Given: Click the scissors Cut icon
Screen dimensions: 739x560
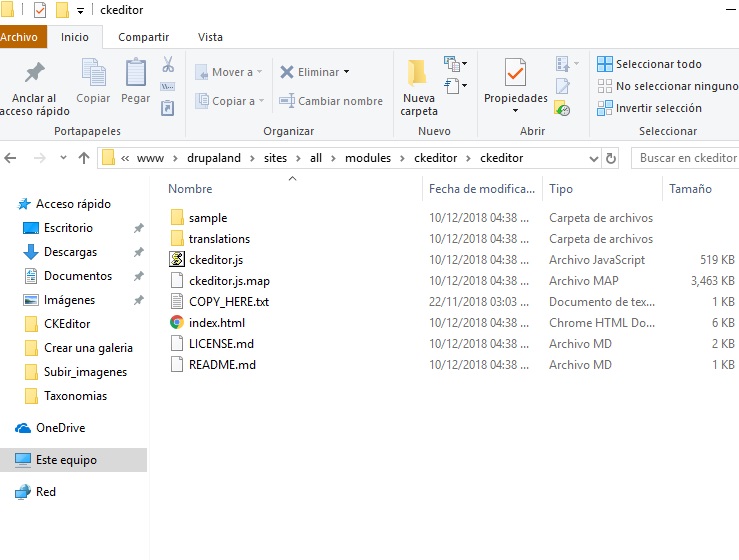Looking at the screenshot, I should pos(168,64).
